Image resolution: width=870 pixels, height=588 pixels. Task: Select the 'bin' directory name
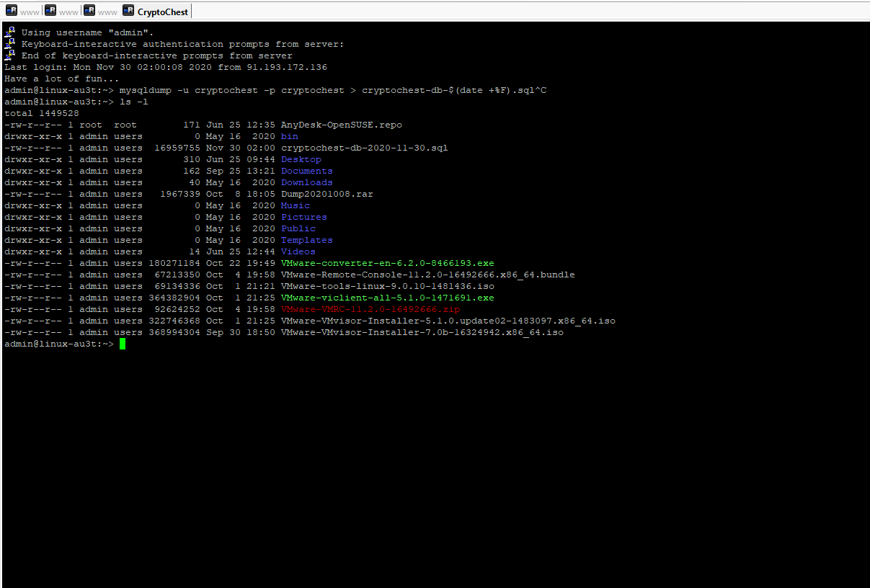point(290,136)
